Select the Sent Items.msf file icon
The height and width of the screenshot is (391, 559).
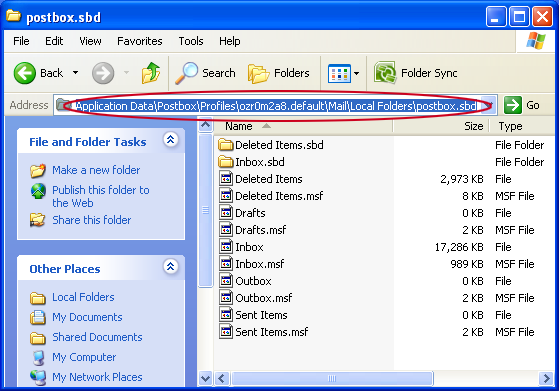pos(226,332)
